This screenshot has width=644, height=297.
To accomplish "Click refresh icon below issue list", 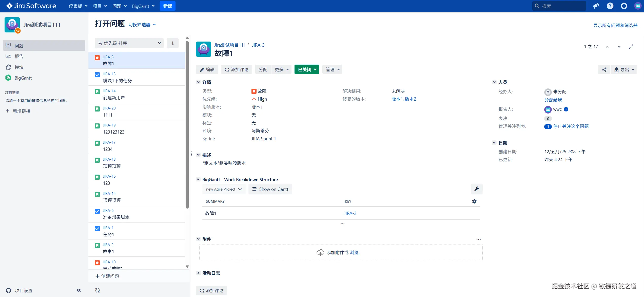I will (97, 290).
